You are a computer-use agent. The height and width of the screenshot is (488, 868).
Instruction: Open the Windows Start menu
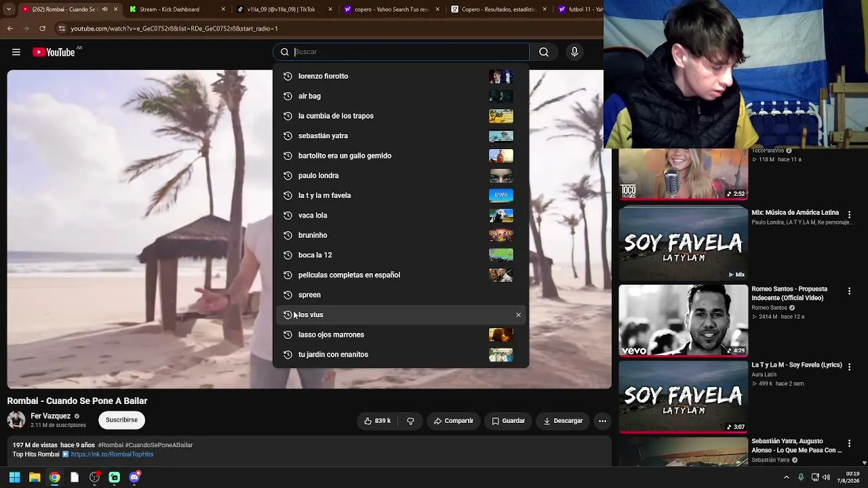coord(14,477)
